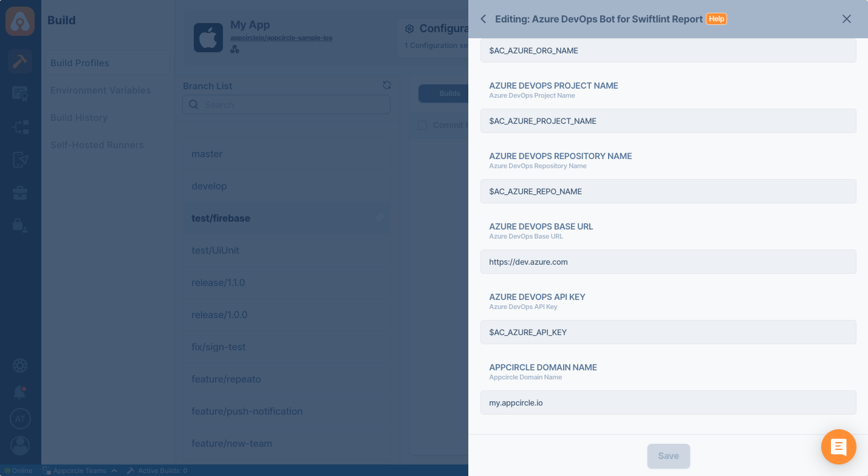
Task: Open the orange chat support bubble
Action: [x=838, y=447]
